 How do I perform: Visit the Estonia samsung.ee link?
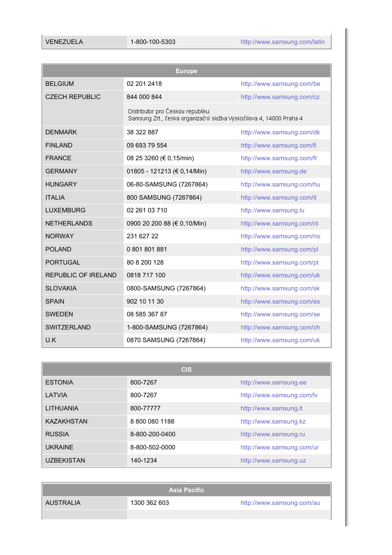(273, 382)
